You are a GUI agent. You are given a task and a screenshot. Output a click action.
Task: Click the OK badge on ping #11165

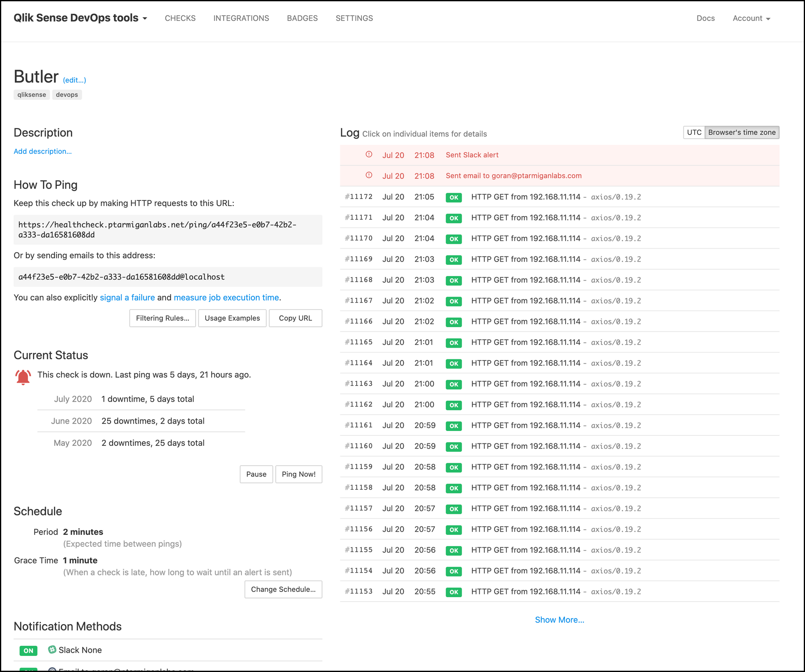click(x=454, y=342)
